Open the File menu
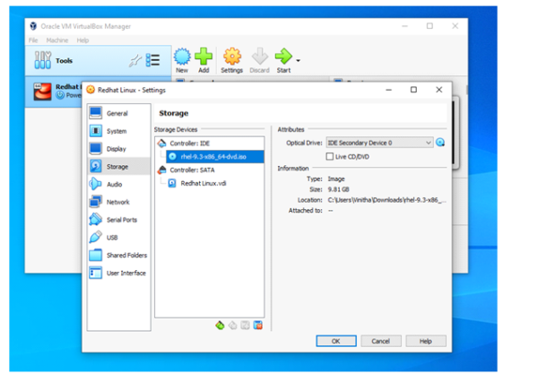The image size is (538, 392). 33,40
